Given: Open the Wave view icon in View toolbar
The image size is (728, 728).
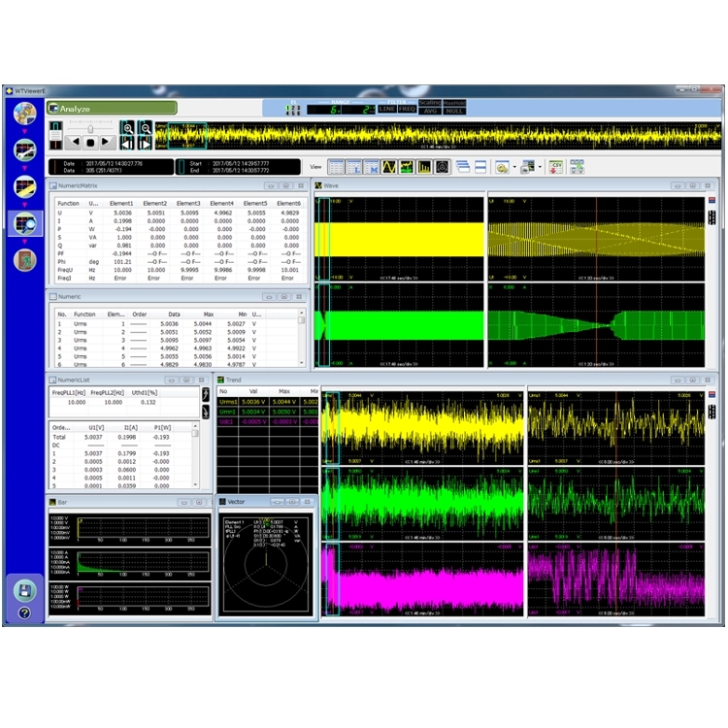Looking at the screenshot, I should (389, 167).
